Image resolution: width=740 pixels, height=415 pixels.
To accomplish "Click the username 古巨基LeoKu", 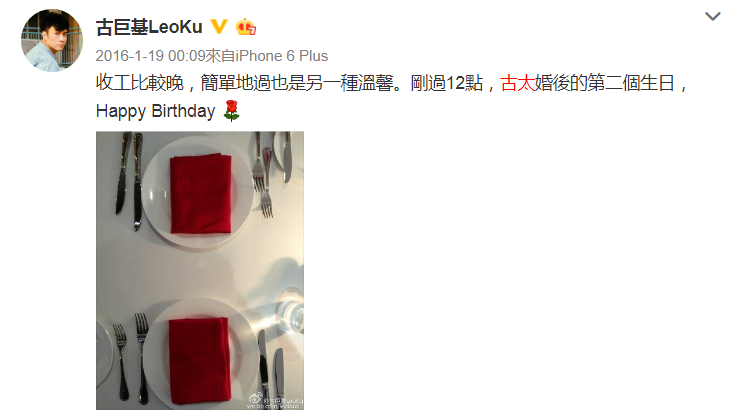I will (149, 27).
